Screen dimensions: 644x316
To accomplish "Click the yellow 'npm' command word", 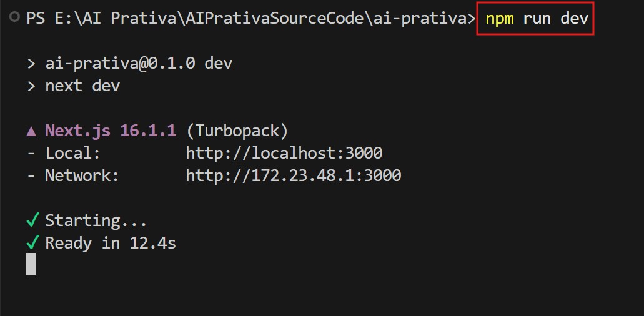I will [500, 19].
